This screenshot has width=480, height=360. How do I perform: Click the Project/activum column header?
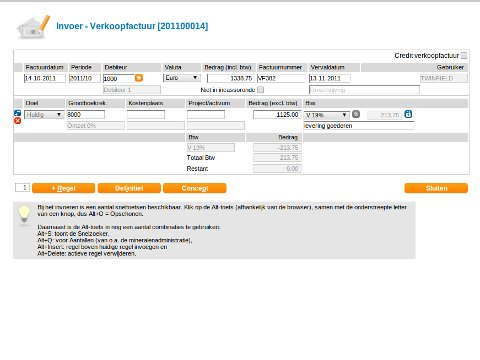click(x=216, y=103)
